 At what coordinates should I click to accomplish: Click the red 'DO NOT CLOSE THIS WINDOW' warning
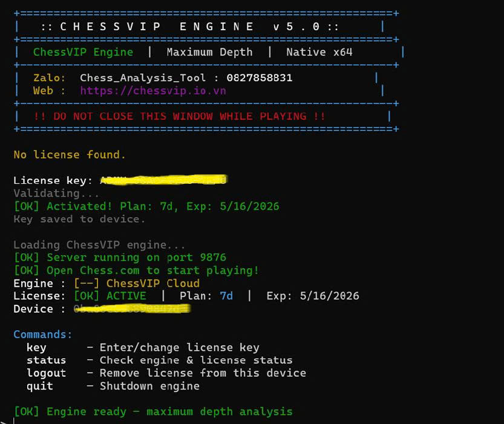click(x=179, y=116)
